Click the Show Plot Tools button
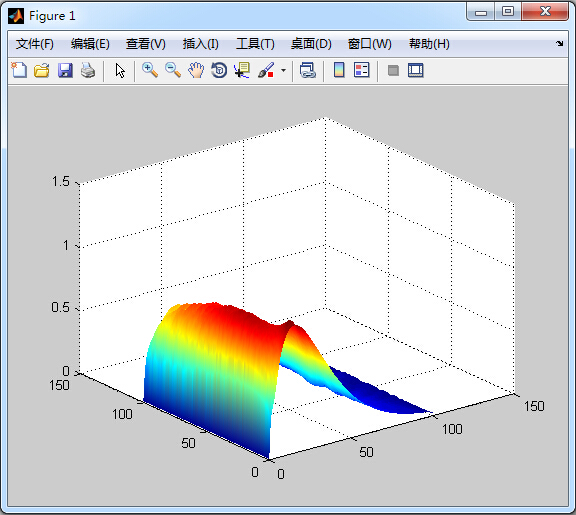Viewport: 576px width, 515px height. 416,70
